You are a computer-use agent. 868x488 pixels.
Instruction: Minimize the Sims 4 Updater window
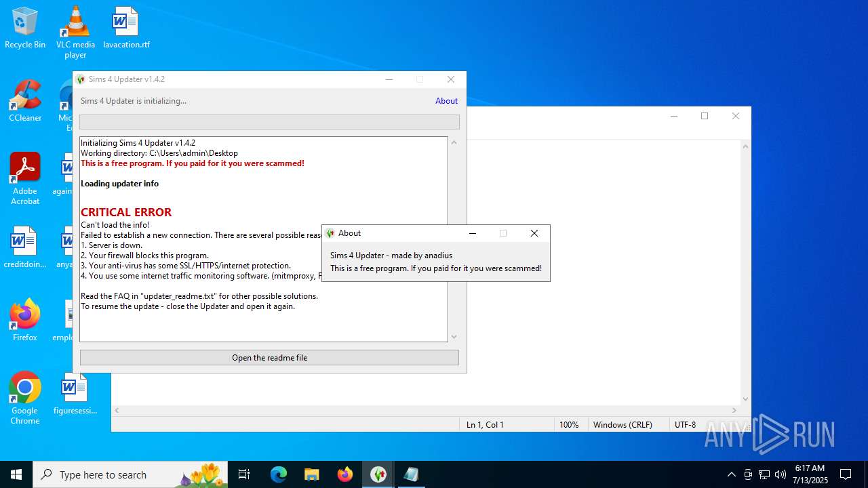click(389, 79)
